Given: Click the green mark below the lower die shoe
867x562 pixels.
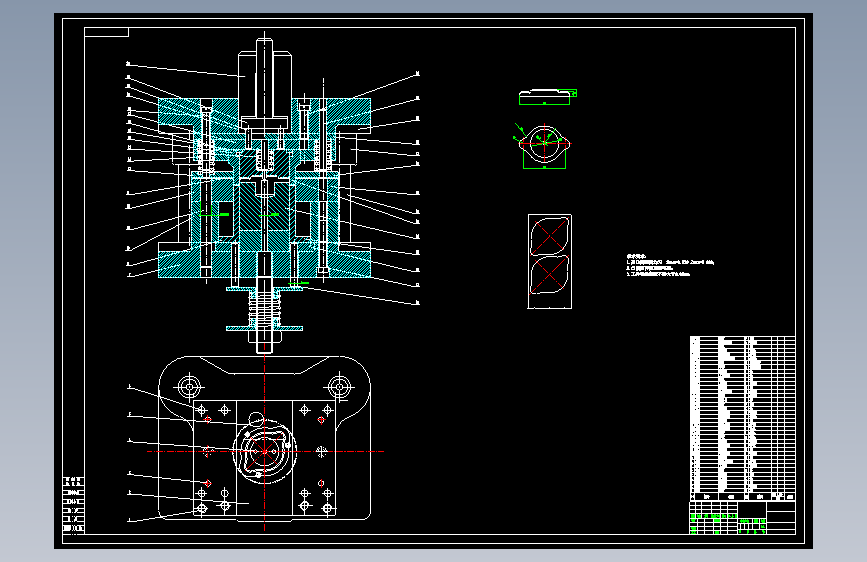Looking at the screenshot, I should click(x=299, y=283).
